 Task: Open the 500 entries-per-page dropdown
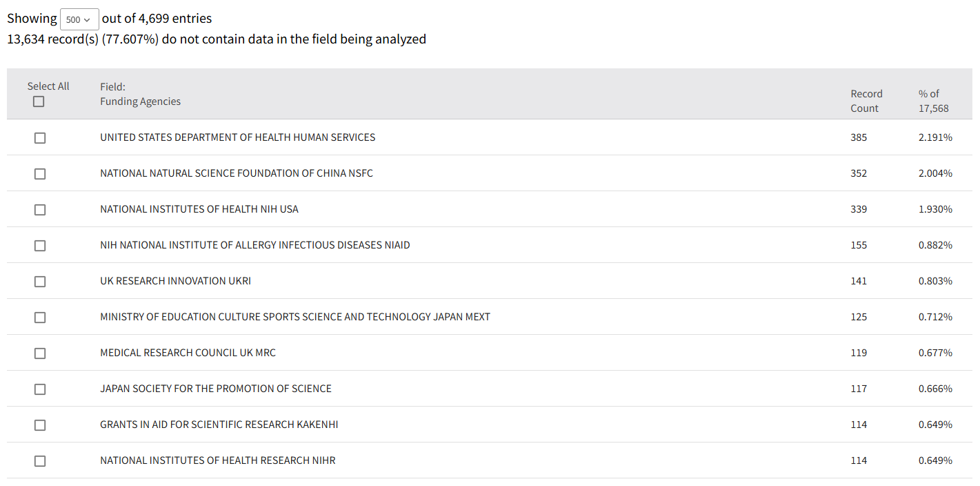(79, 19)
